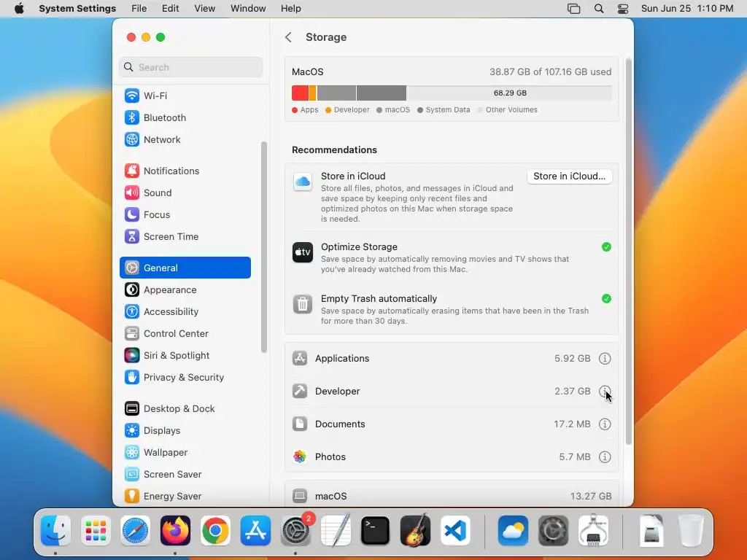The height and width of the screenshot is (560, 747).
Task: Click the System Settings app menu
Action: tap(77, 9)
